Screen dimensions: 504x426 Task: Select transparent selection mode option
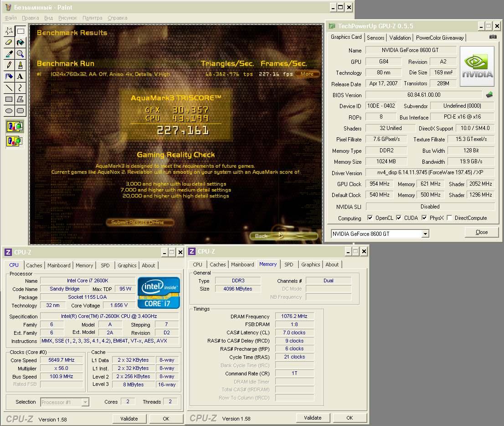(15, 141)
